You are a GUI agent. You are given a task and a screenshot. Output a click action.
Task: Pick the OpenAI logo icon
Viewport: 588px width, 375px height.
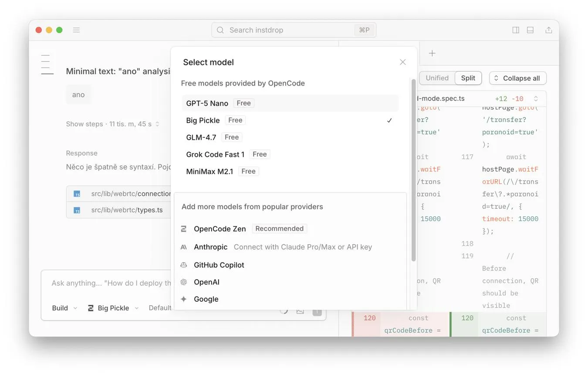click(184, 282)
